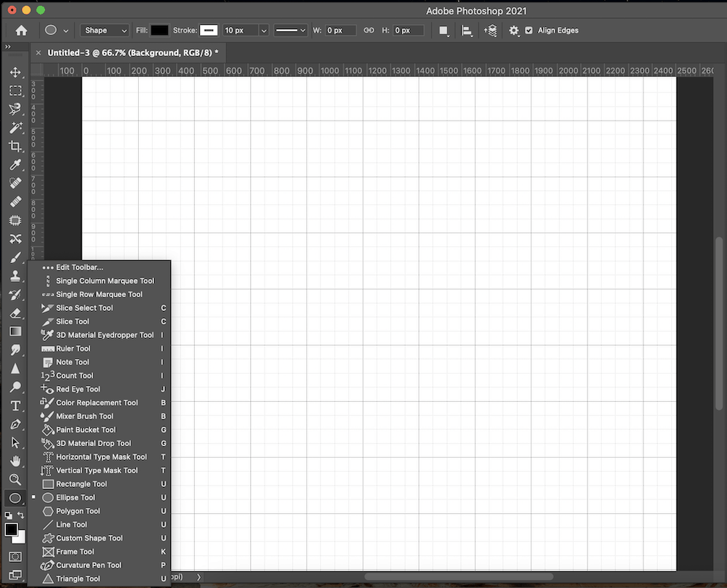Open the tool preset picker dropdown
The width and height of the screenshot is (727, 588).
[x=65, y=31]
